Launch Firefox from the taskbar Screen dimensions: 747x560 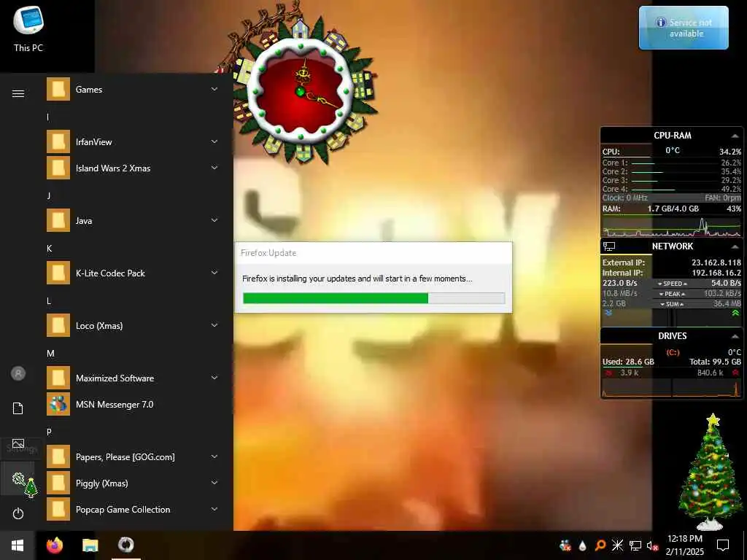pyautogui.click(x=55, y=545)
